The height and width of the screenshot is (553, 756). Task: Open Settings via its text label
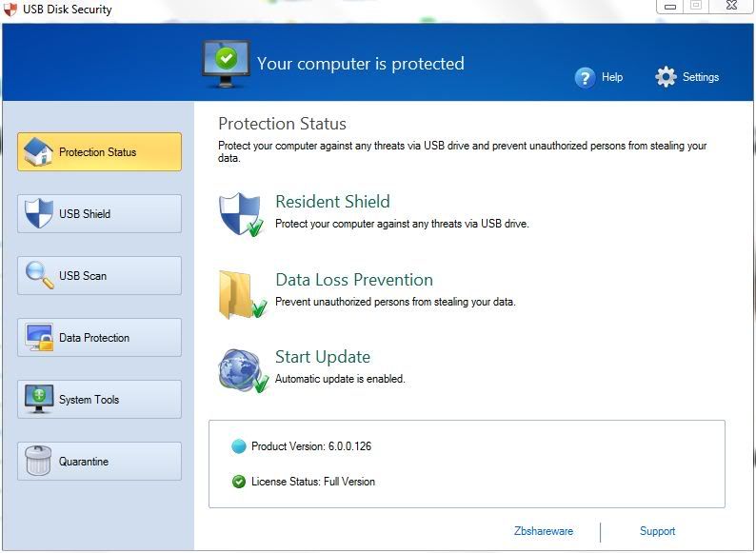(701, 77)
